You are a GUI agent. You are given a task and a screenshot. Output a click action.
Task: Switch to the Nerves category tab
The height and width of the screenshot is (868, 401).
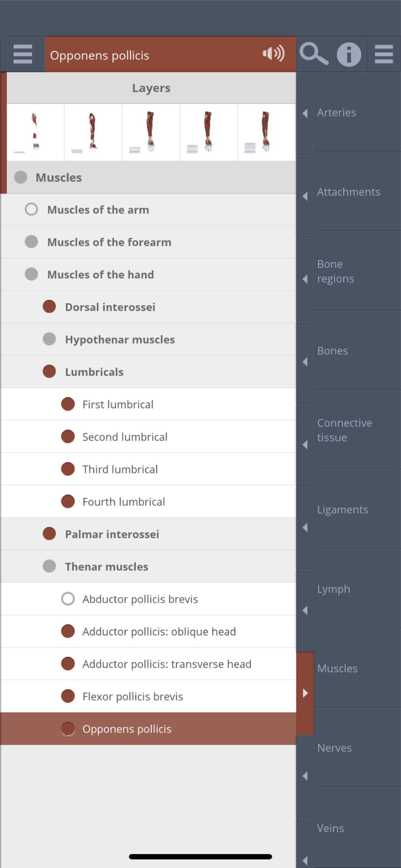(335, 748)
